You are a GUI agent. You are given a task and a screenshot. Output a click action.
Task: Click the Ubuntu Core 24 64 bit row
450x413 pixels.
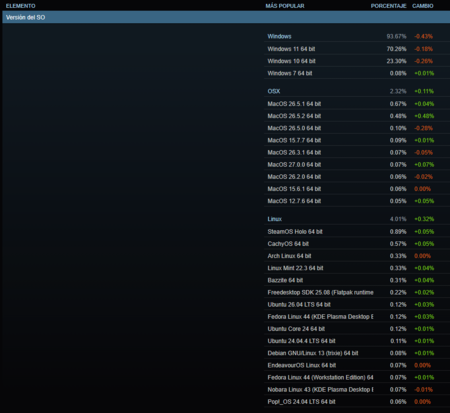[357, 329]
